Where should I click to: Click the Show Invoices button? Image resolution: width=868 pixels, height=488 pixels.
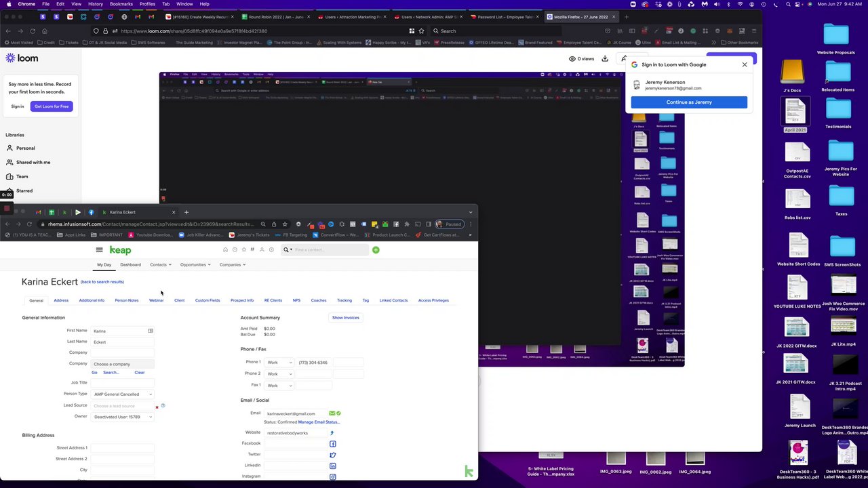[x=345, y=318]
